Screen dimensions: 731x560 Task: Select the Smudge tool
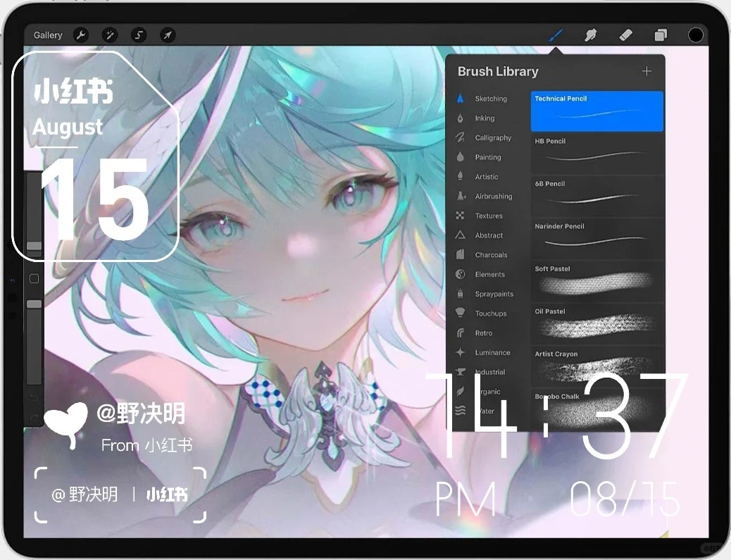[591, 35]
